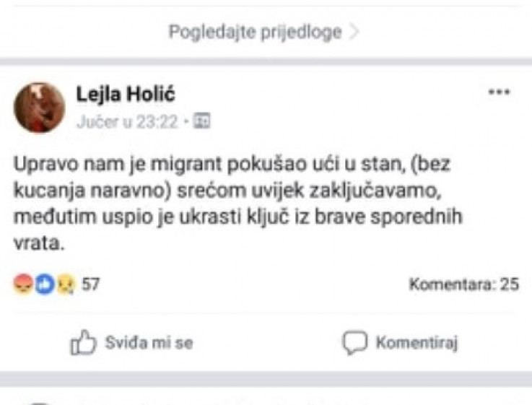Click the speech bubble comment icon
Image resolution: width=532 pixels, height=405 pixels.
[x=355, y=343]
